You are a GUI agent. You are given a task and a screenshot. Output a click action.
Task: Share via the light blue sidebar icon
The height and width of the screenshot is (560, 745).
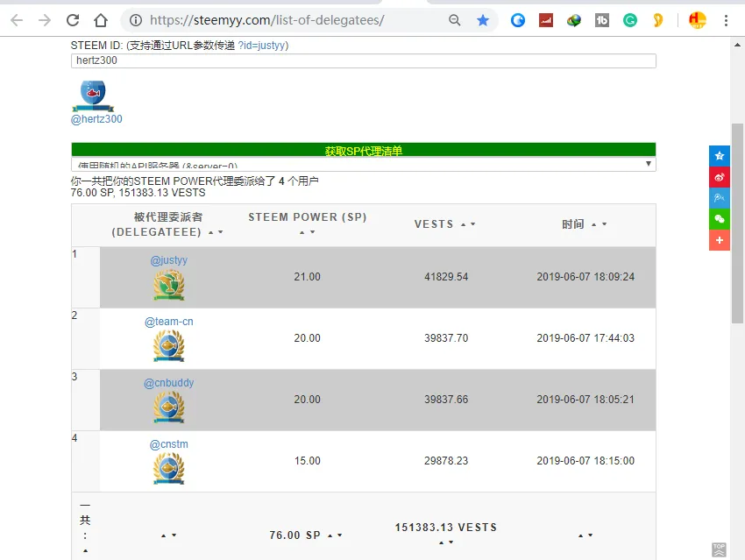(720, 197)
